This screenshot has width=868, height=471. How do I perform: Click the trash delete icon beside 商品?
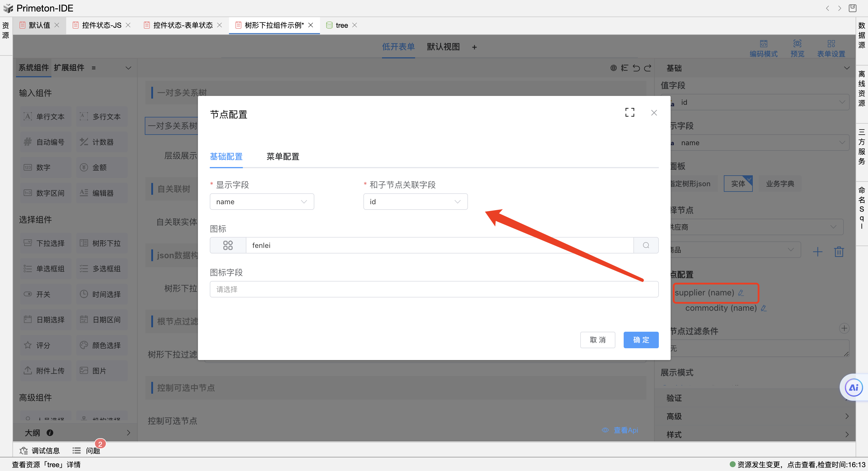coord(839,251)
